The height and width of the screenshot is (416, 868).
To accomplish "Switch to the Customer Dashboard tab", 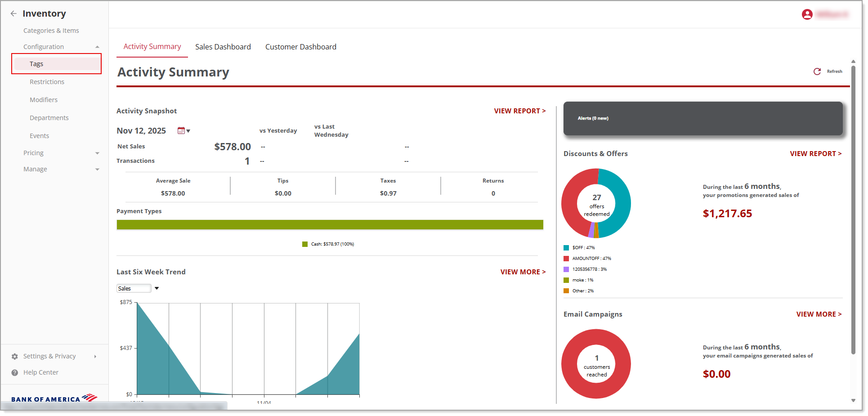I will 300,47.
